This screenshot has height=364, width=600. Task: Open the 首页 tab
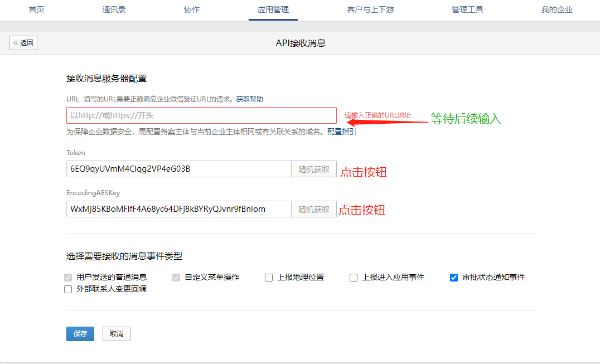click(x=36, y=9)
